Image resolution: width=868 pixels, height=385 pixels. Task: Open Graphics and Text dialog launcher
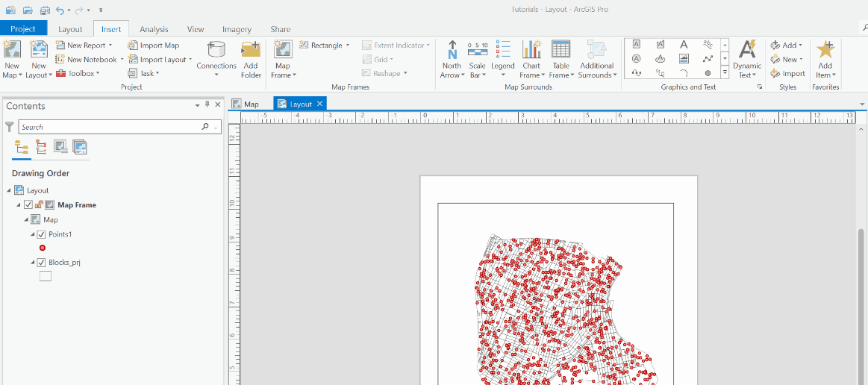pos(760,87)
